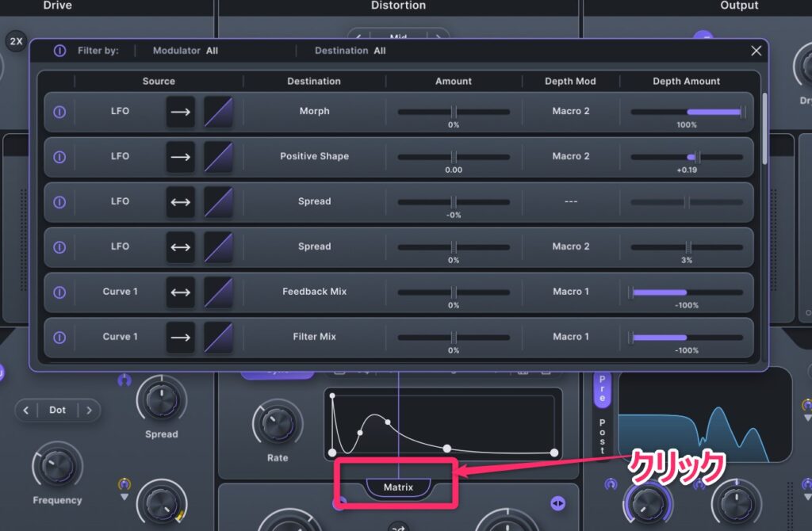Click the Morph row Depth Amount slider
This screenshot has width=812, height=531.
(687, 112)
